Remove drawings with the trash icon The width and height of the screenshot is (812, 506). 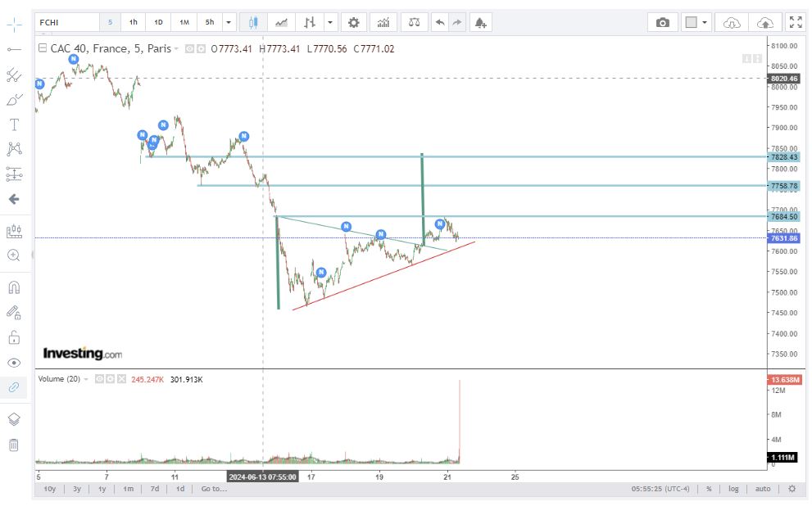pyautogui.click(x=14, y=445)
